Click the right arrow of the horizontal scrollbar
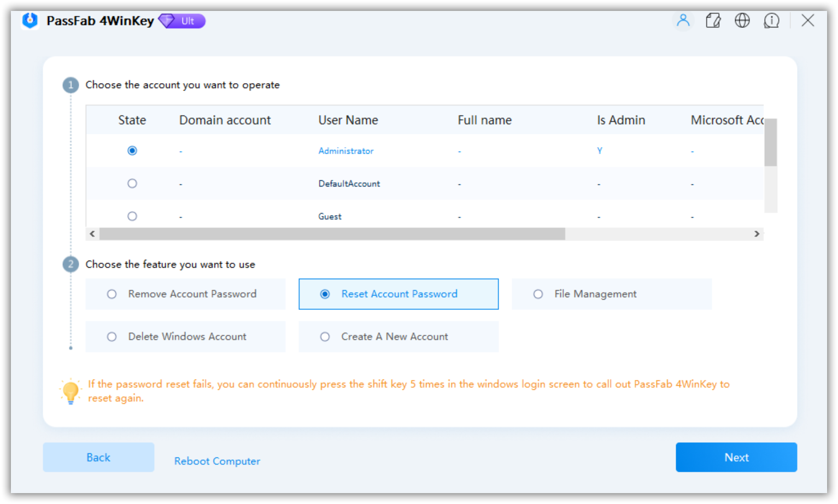The height and width of the screenshot is (504, 838). (x=757, y=233)
